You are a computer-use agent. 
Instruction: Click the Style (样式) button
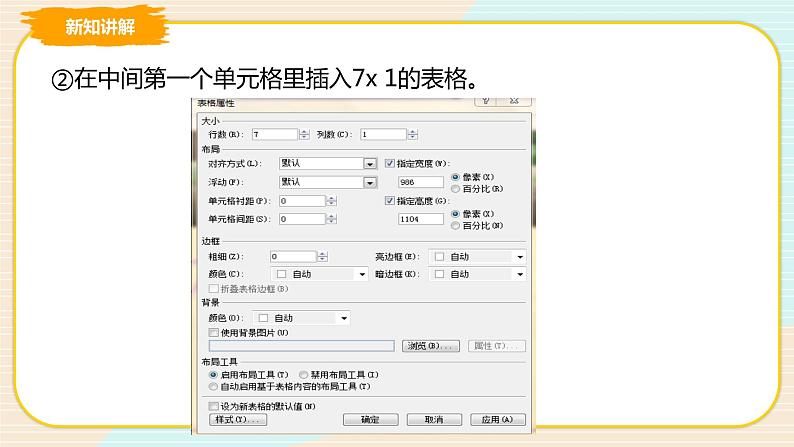click(x=238, y=420)
